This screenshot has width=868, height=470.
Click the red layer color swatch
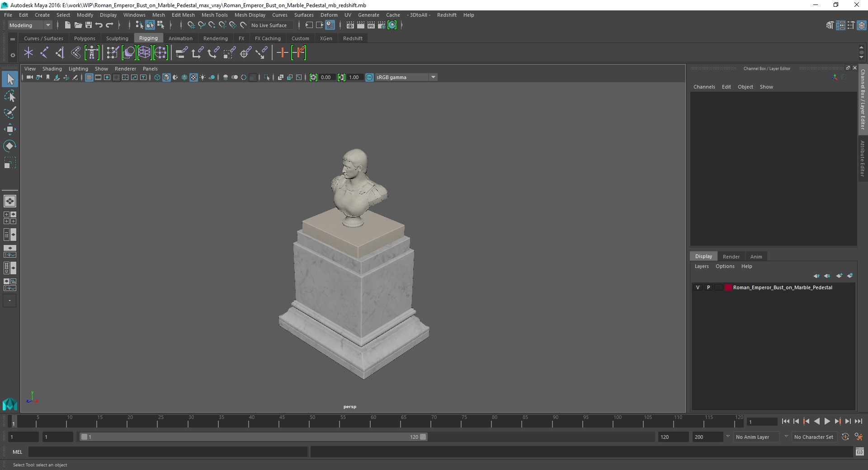728,287
